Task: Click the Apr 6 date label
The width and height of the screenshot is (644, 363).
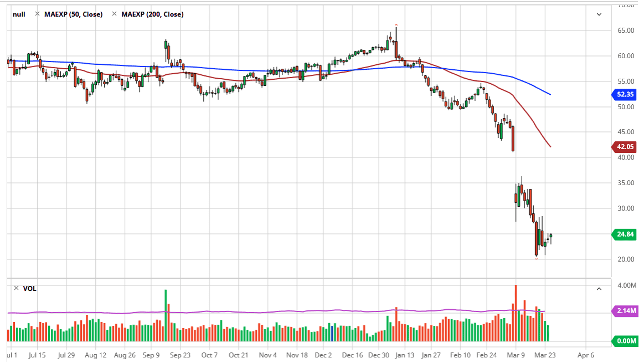Action: (585, 355)
